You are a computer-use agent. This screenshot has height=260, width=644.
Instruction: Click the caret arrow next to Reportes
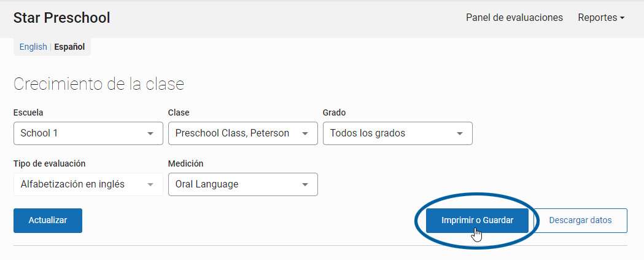point(622,18)
